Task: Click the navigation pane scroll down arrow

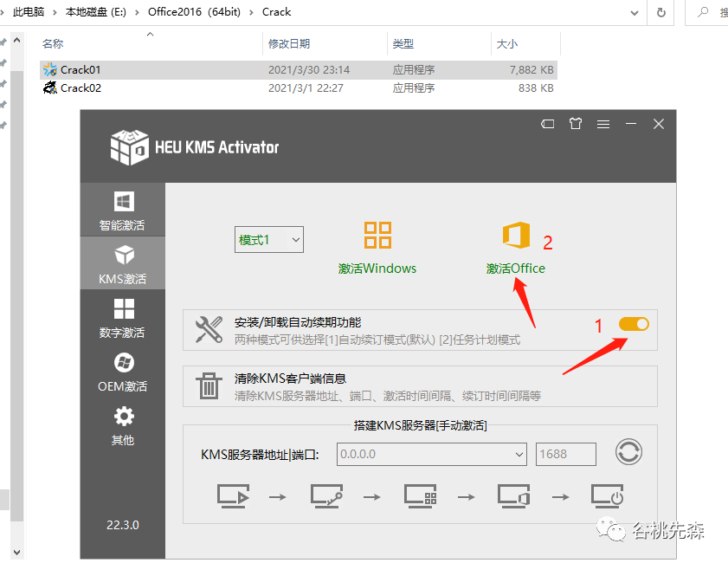Action: (16, 552)
